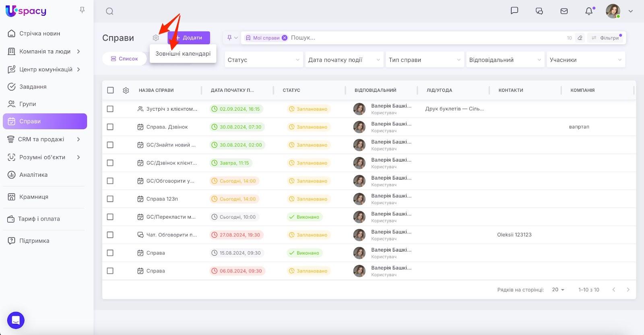Pin the sidebar with pushpin icon

(x=82, y=10)
